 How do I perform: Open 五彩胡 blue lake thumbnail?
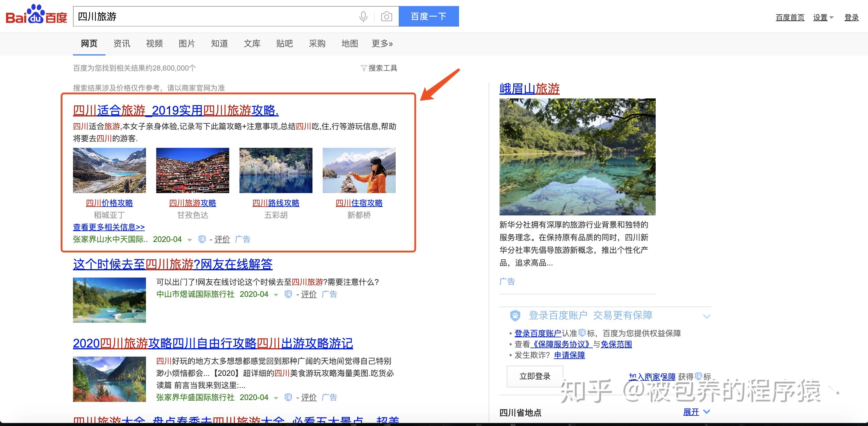click(x=276, y=170)
